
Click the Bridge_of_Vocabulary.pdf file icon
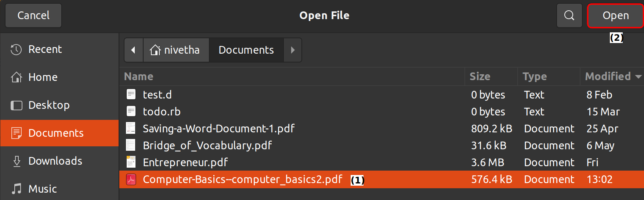[x=131, y=145]
